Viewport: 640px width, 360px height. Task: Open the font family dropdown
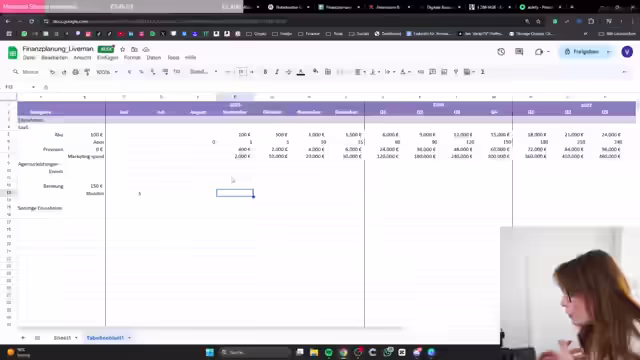[203, 72]
